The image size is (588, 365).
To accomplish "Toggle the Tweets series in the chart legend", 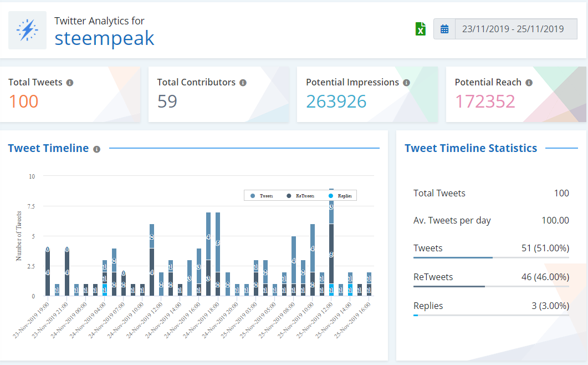I will 262,196.
